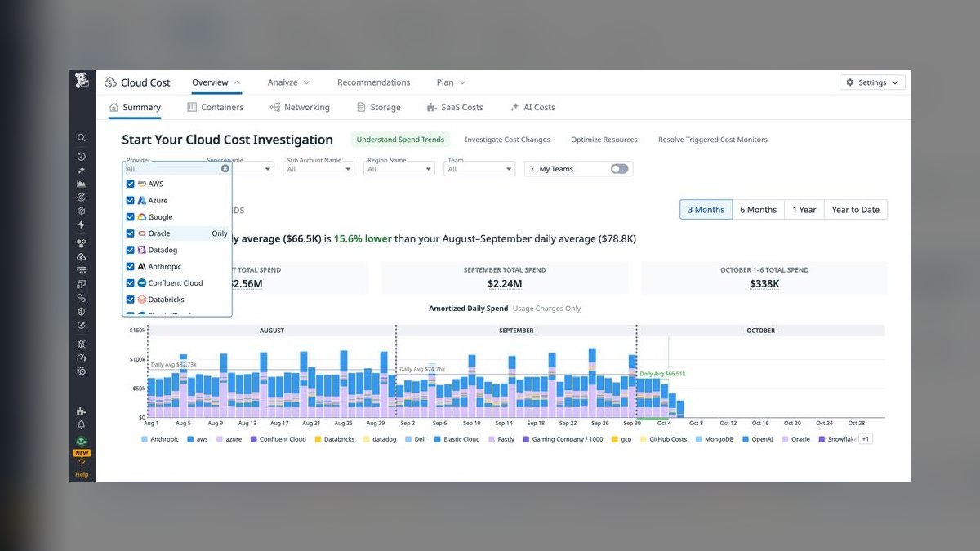Uncheck the Databricks provider checkbox

131,300
